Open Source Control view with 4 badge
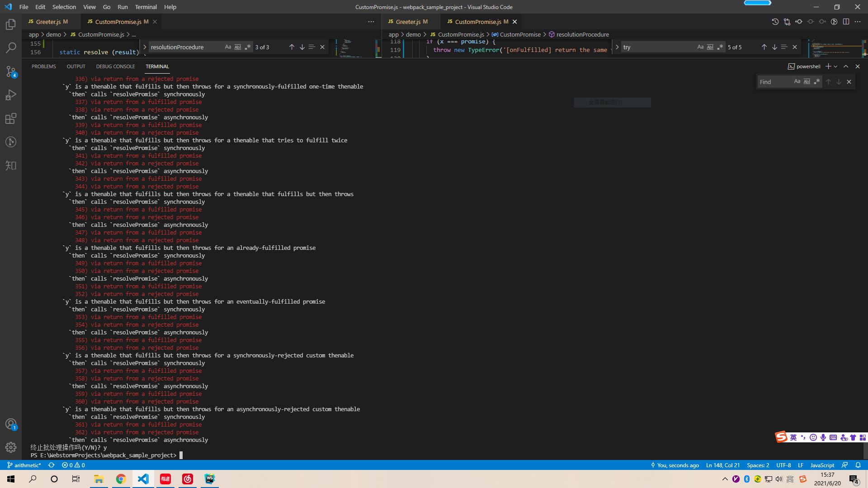Screen dimensions: 868x488 coord(11,71)
